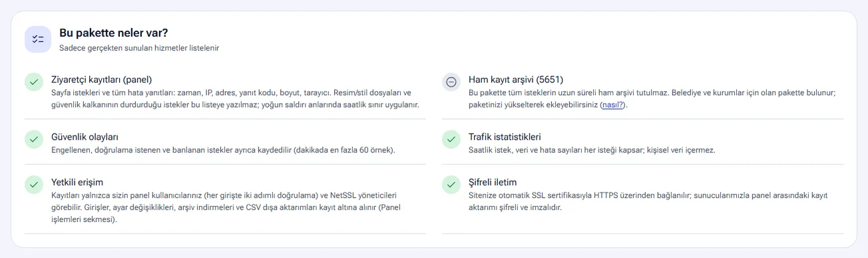Click the description starting "Saatlik istek, veri ve hata"
The height and width of the screenshot is (258, 868).
point(592,150)
